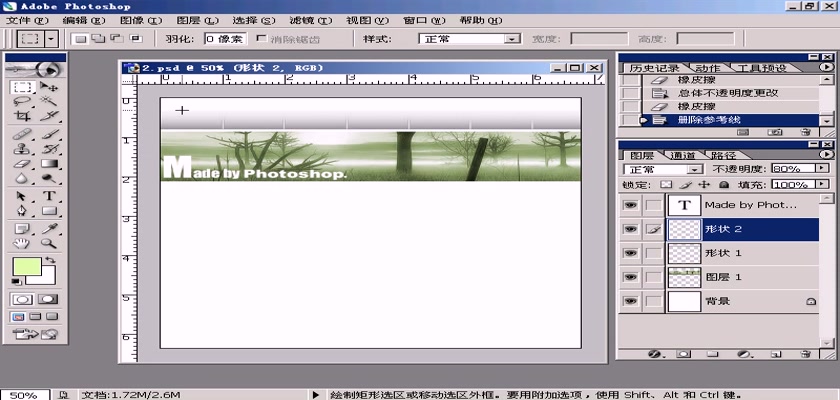Select the Slice tool

49,116
